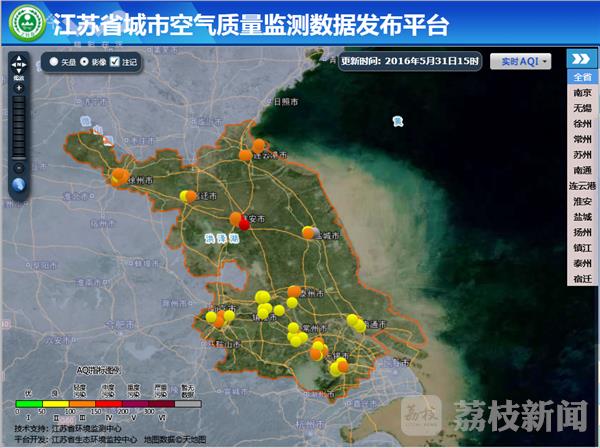Click the orange station marker near 盐城市
600x448 pixels.
[309, 232]
